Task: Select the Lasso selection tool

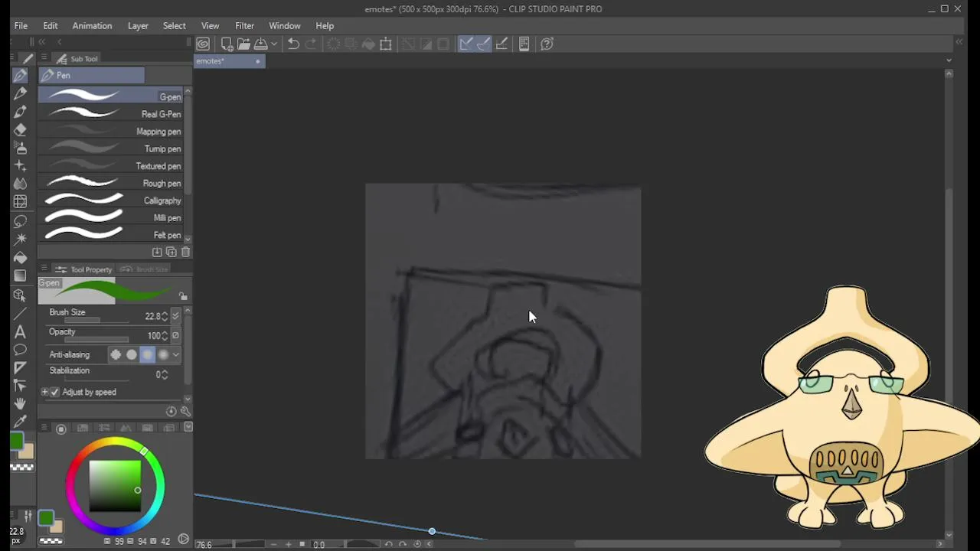Action: coord(21,221)
